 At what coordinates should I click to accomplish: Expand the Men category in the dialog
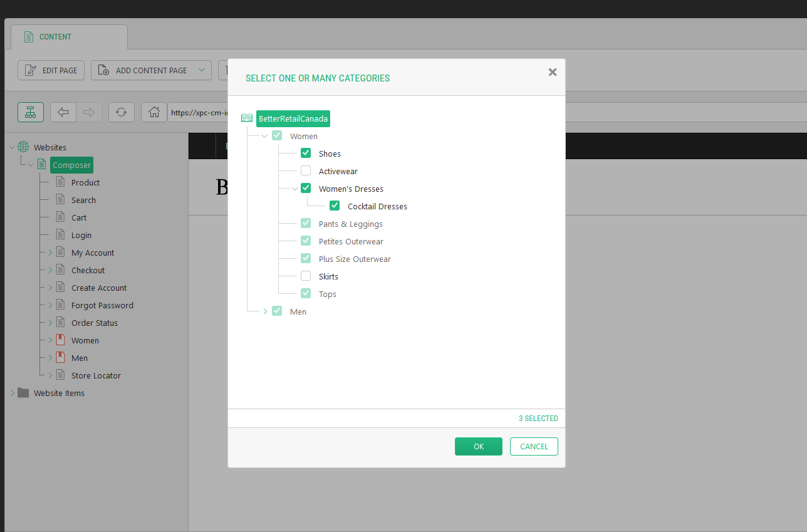pyautogui.click(x=264, y=311)
